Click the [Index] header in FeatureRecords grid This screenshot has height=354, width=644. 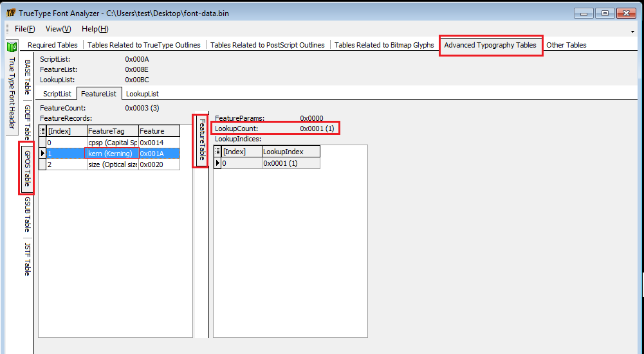tap(66, 131)
